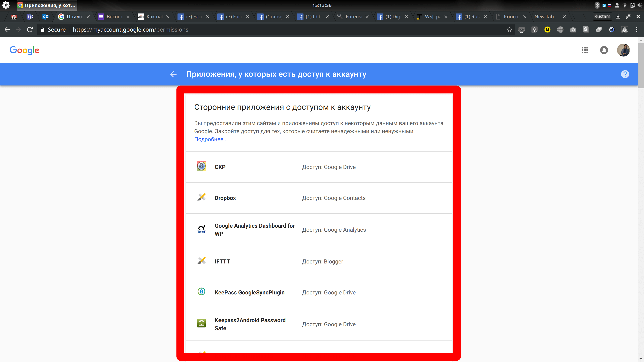Image resolution: width=644 pixels, height=362 pixels.
Task: Click the help question mark icon
Action: tap(625, 74)
